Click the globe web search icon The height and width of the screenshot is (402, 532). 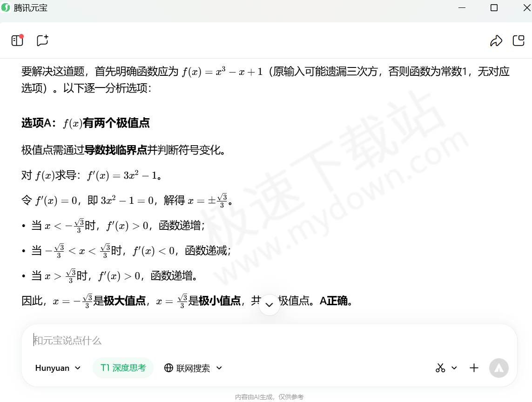pos(168,368)
